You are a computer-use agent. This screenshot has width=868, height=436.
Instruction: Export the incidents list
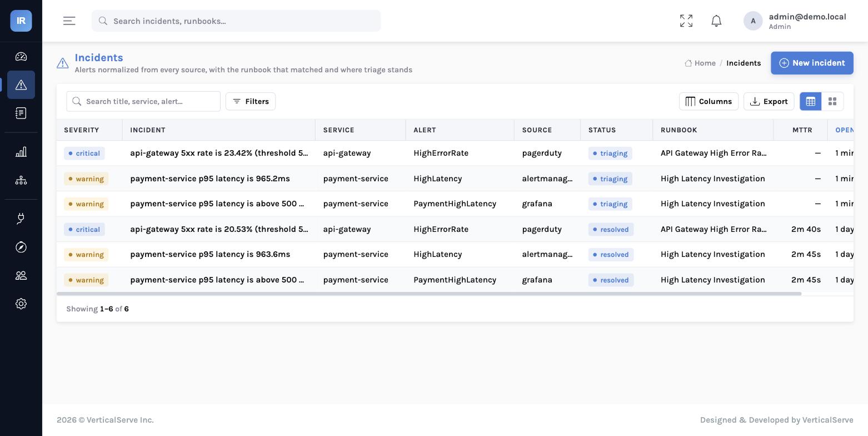769,101
